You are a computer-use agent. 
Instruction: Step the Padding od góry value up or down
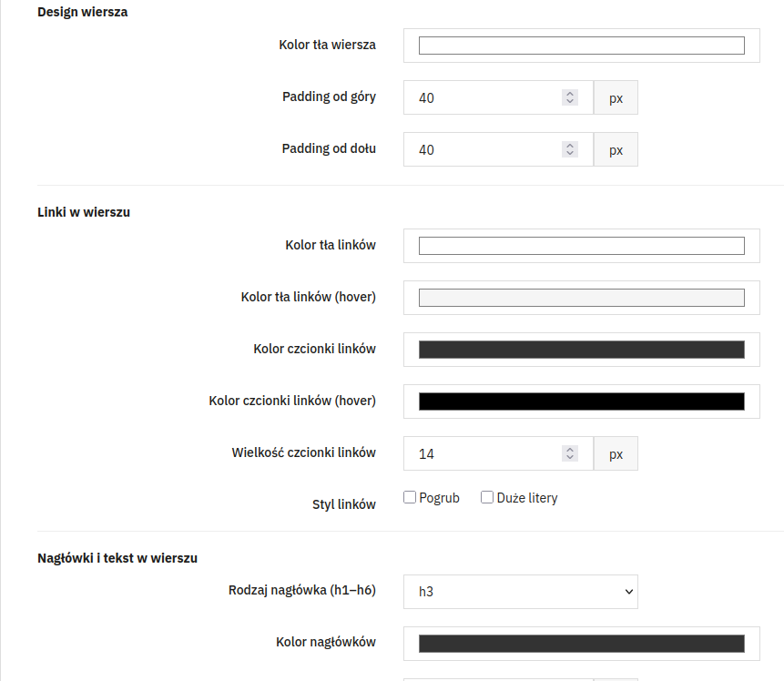point(569,97)
